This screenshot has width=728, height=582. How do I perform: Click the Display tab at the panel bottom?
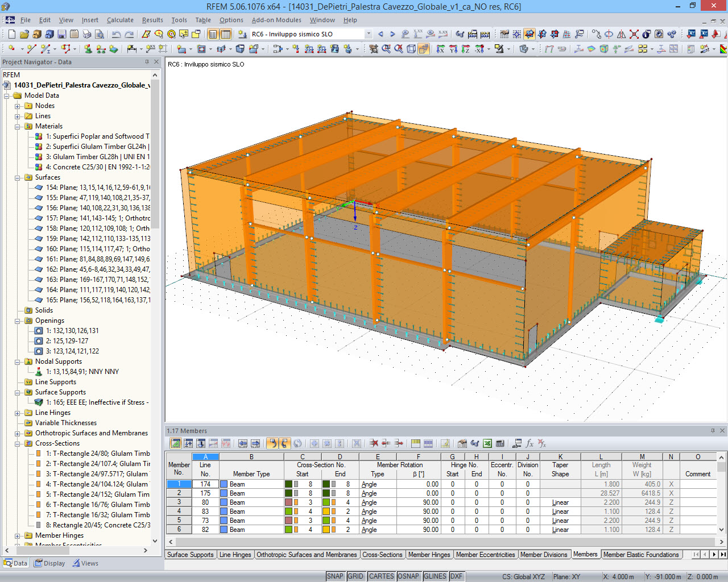[x=55, y=563]
